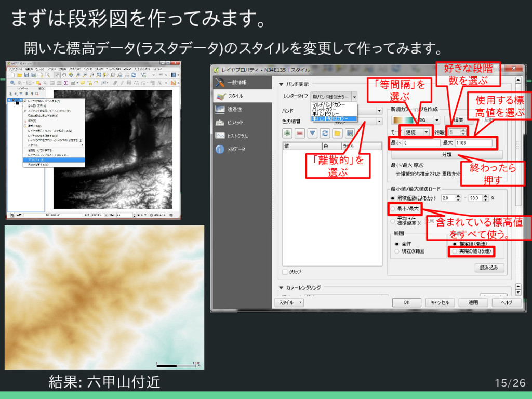Select the 実際の値(低速) radio button
Viewport: 532px width, 399px height.
455,251
